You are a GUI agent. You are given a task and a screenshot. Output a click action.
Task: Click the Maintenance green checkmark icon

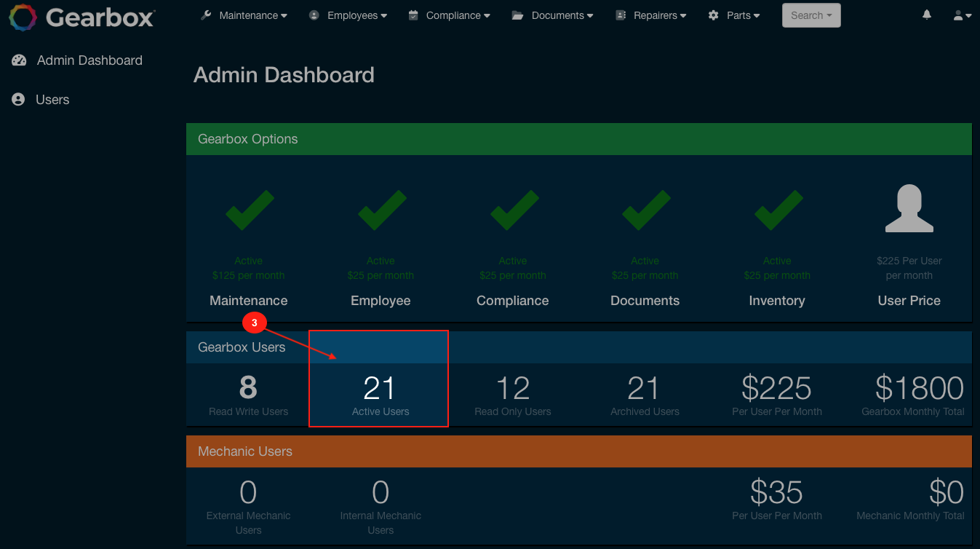pyautogui.click(x=249, y=210)
